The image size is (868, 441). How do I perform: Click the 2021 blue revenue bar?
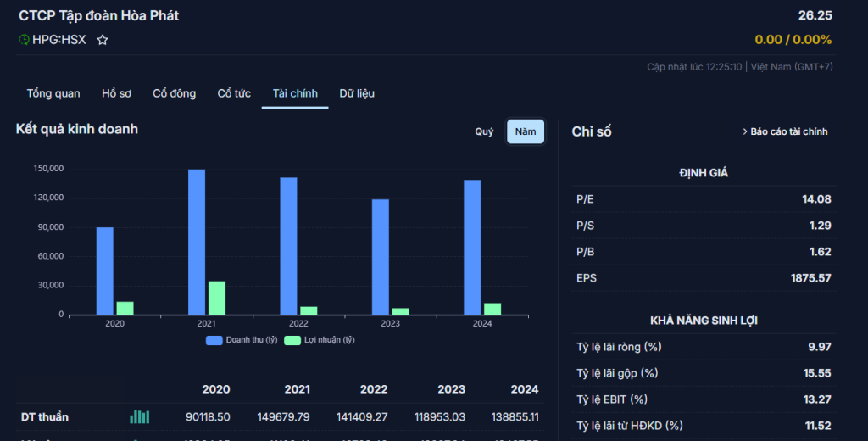pos(197,242)
